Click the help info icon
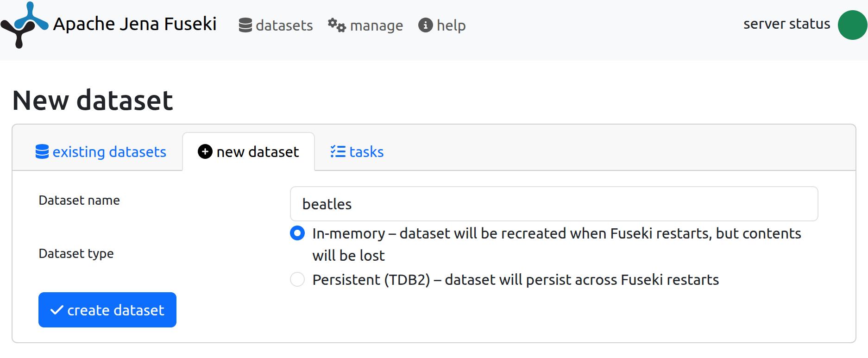 [x=425, y=25]
